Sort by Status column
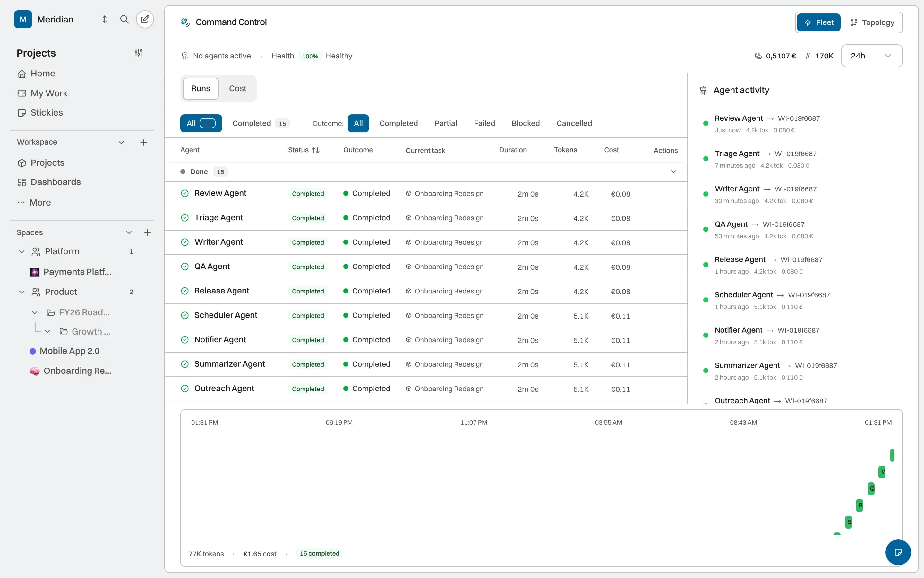Viewport: 924px width, 578px height. (304, 150)
